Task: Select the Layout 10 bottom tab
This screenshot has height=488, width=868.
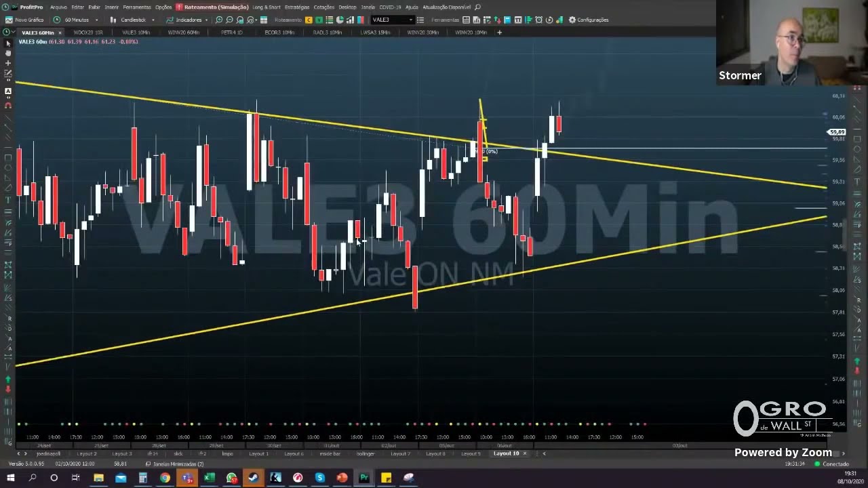Action: click(506, 453)
